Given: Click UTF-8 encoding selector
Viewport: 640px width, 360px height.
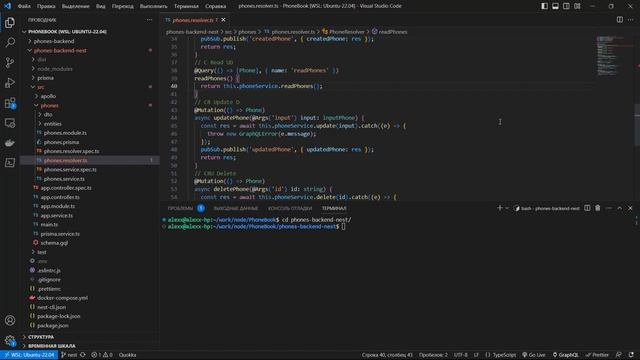Looking at the screenshot, I should 461,355.
